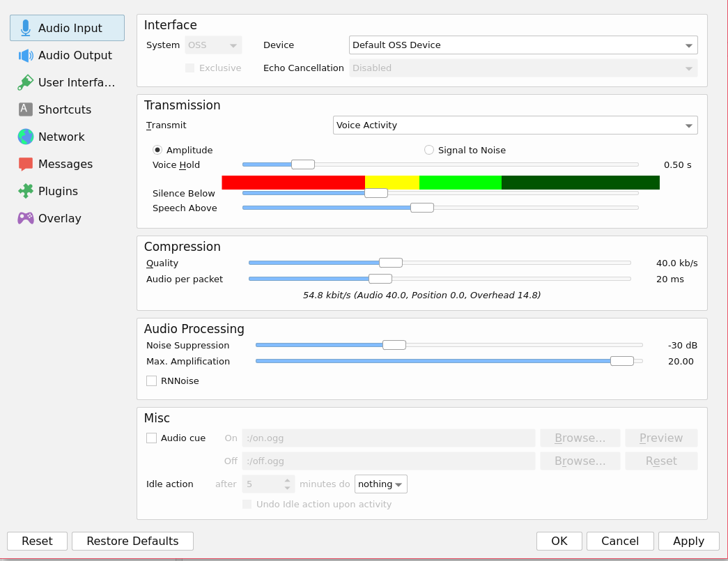Open the Device dropdown list
This screenshot has width=728, height=561.
click(x=522, y=45)
